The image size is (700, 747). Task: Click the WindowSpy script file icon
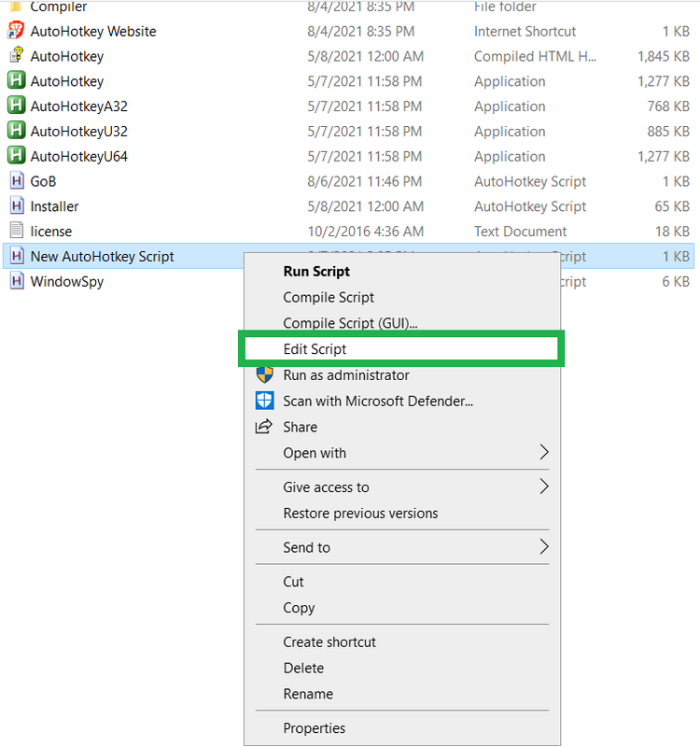tap(17, 281)
